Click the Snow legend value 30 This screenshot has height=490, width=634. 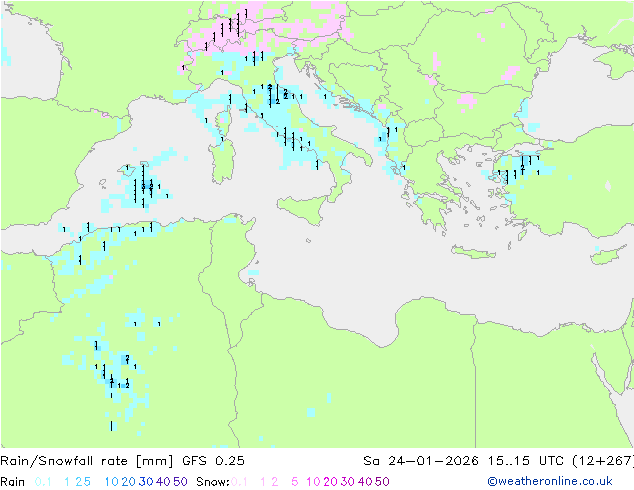click(348, 482)
